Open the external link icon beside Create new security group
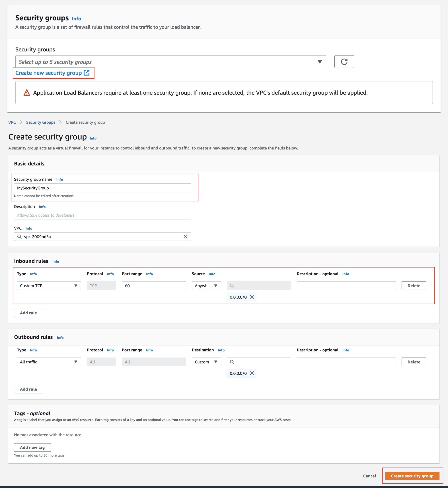The height and width of the screenshot is (501, 448). [x=86, y=73]
